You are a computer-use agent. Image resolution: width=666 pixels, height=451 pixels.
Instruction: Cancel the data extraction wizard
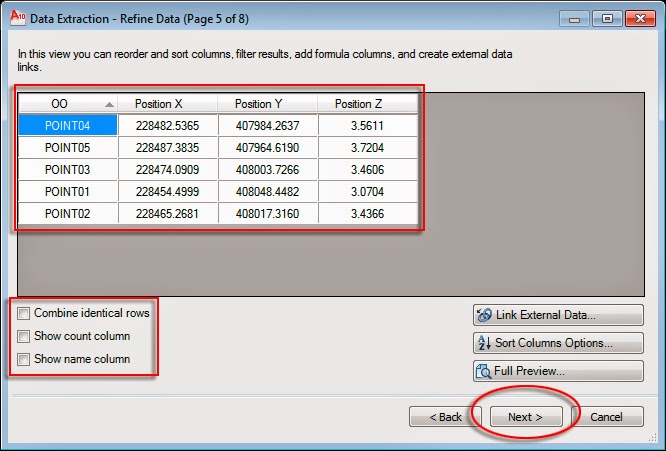click(607, 417)
